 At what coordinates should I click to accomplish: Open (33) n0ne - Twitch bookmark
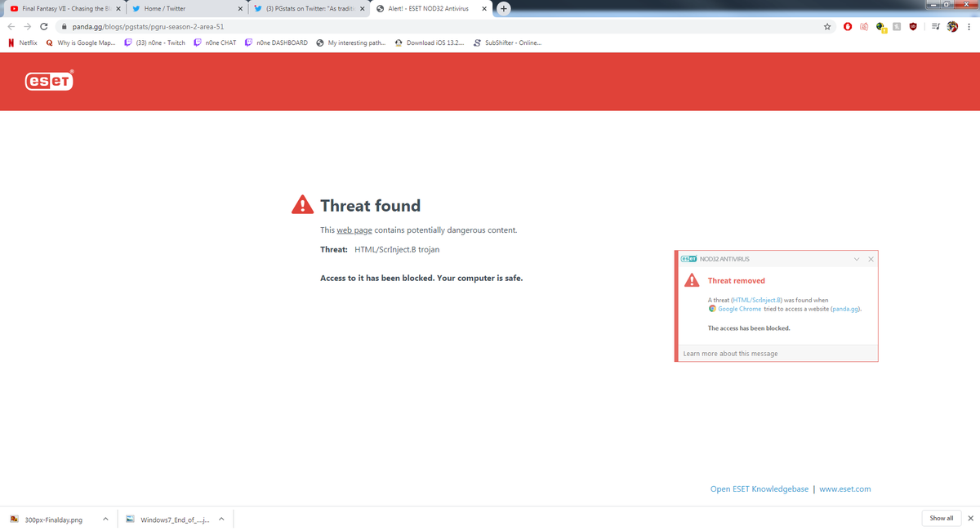point(155,42)
